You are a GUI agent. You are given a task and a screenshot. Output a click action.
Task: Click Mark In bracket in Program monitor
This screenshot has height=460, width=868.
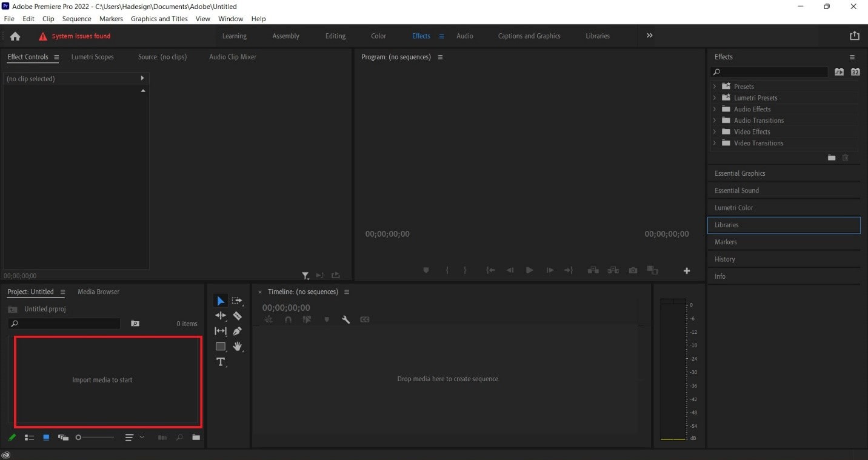(447, 270)
